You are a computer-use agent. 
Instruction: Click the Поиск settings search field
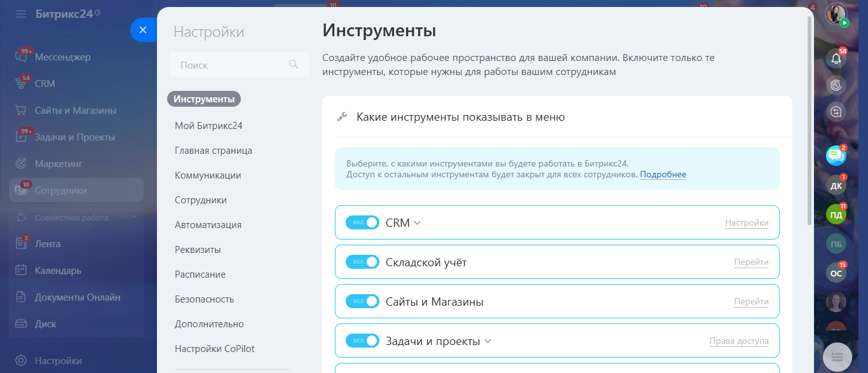pyautogui.click(x=240, y=65)
